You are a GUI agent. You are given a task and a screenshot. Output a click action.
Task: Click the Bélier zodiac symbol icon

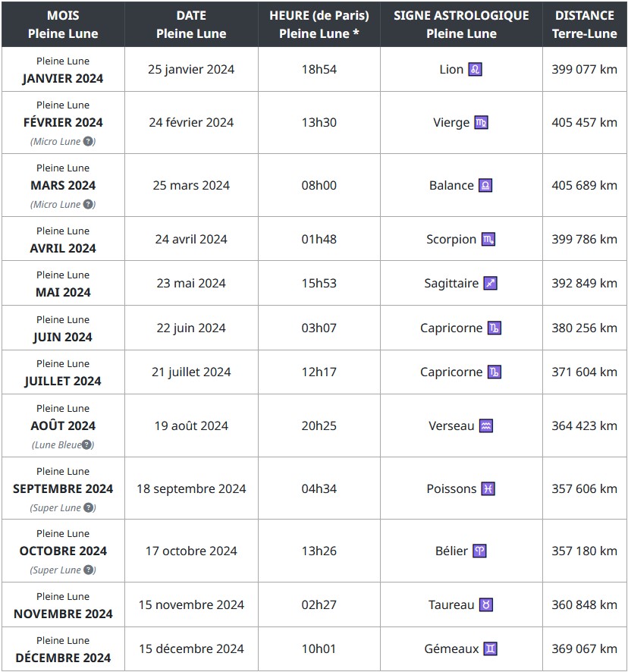click(479, 551)
